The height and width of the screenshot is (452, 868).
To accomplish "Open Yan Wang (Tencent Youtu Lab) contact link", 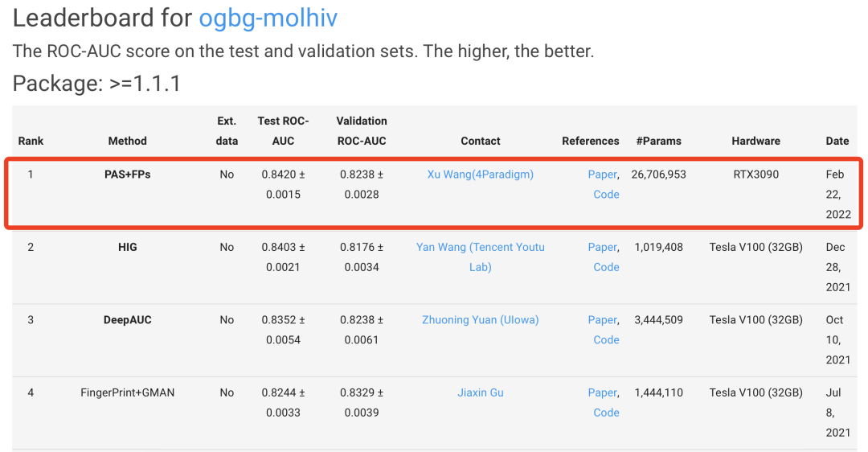I will point(480,247).
